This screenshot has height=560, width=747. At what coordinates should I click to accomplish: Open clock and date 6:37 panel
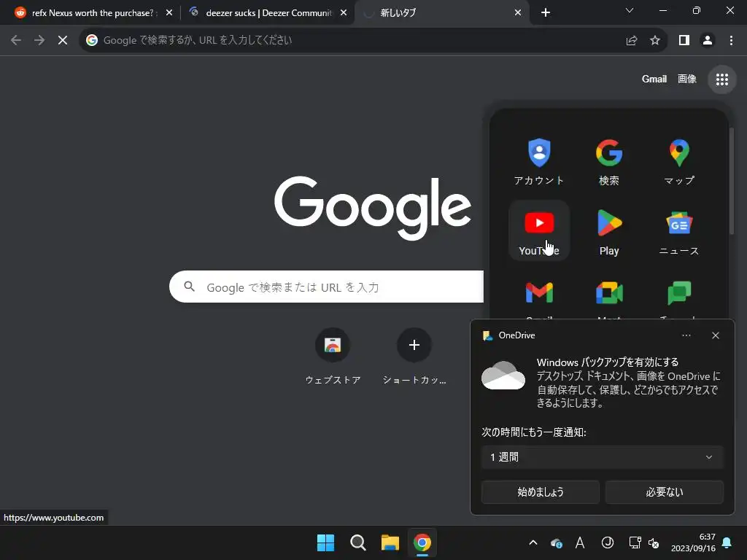tap(693, 542)
